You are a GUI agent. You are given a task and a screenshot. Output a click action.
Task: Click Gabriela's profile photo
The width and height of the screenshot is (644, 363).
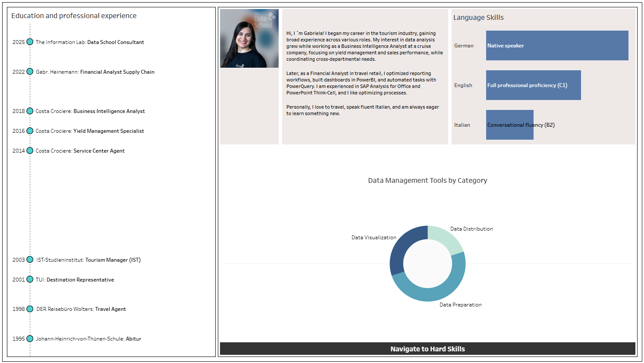coord(249,38)
